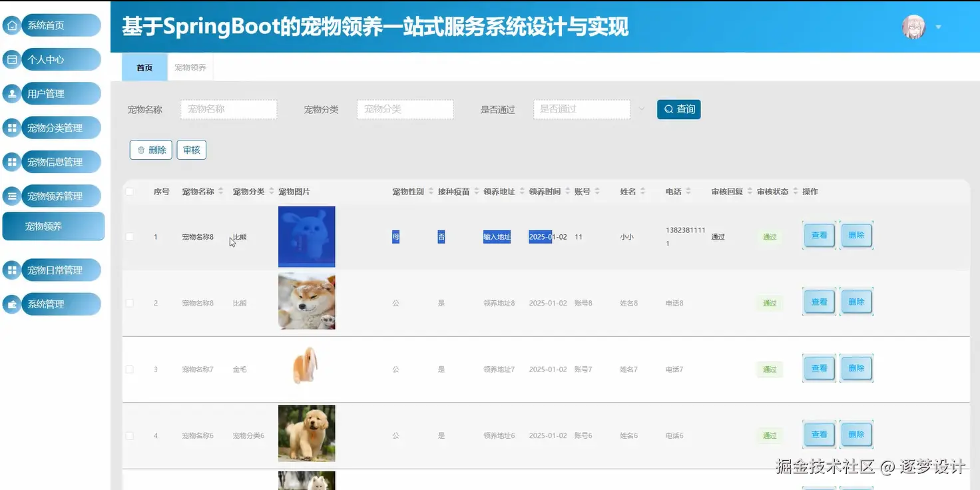This screenshot has width=980, height=490.
Task: Click the 宠物分类6 cell
Action: 248,435
